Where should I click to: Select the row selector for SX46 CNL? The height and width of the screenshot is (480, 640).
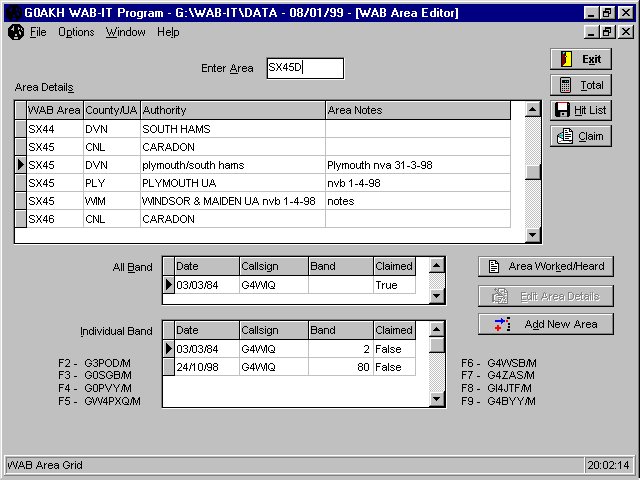click(20, 219)
